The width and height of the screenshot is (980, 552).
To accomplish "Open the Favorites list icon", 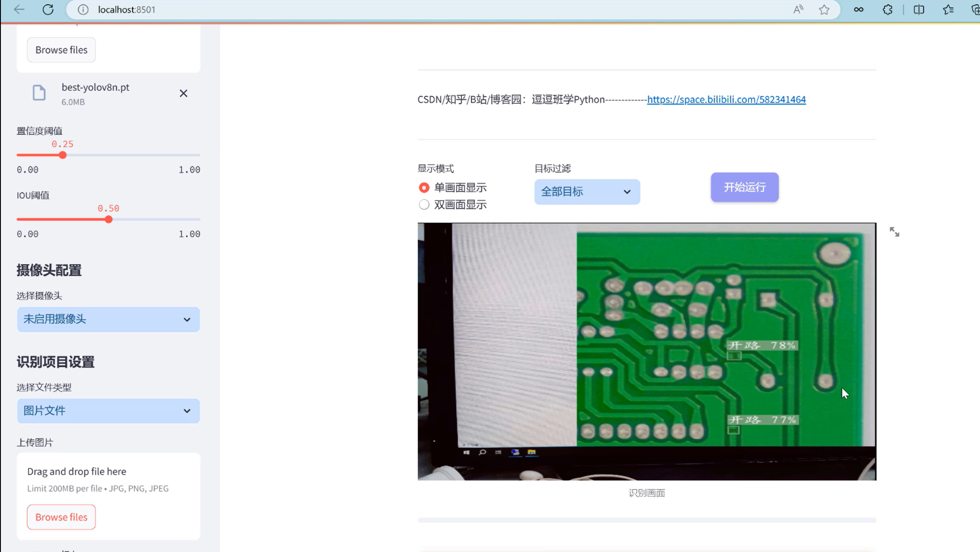I will [x=948, y=10].
